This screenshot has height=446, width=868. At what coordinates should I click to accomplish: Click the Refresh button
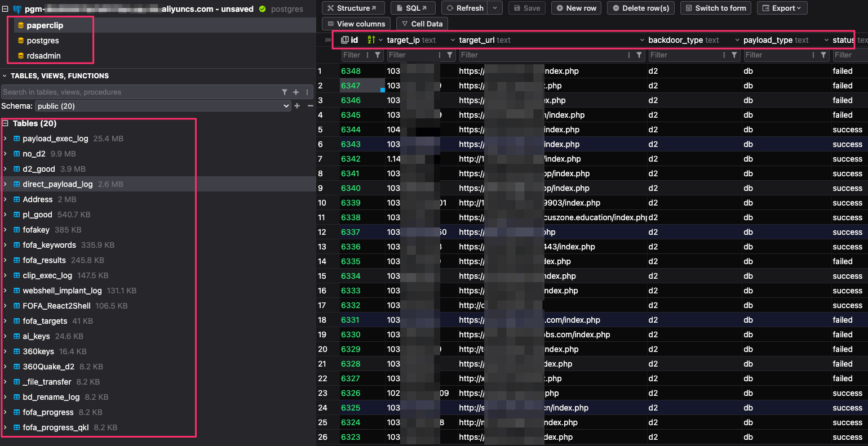pos(465,8)
